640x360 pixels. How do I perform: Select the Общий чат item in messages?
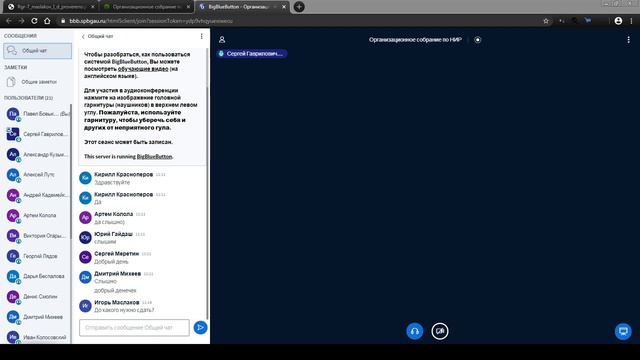[x=38, y=51]
